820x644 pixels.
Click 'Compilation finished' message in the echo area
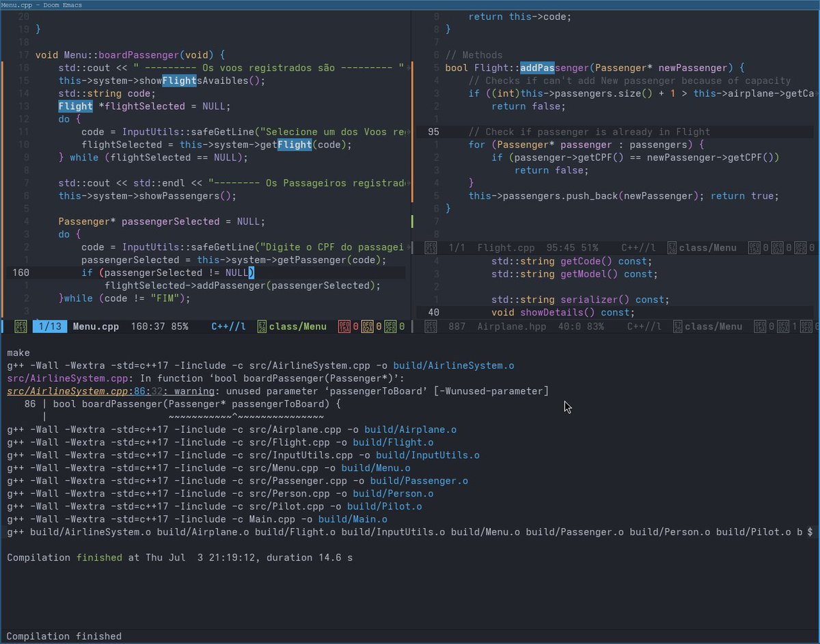[64, 636]
